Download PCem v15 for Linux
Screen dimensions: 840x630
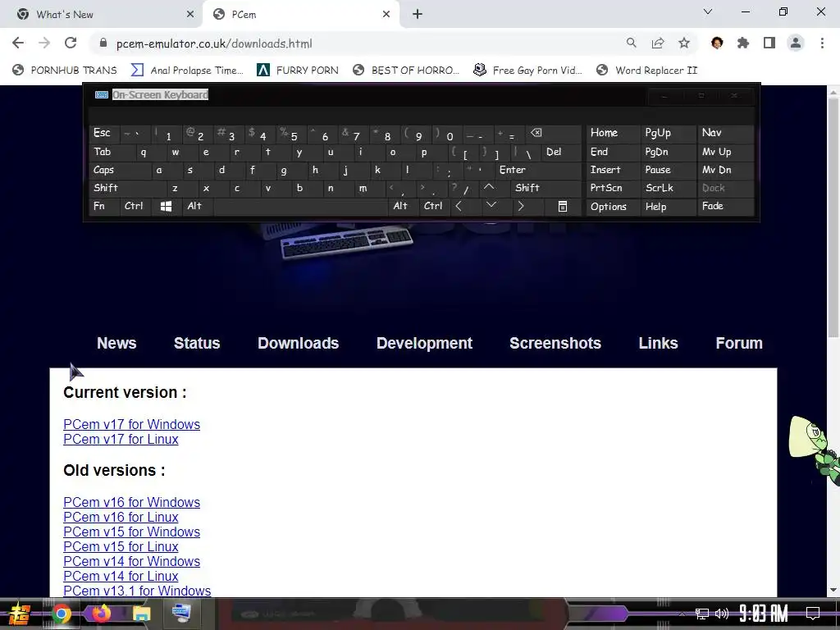pos(121,547)
